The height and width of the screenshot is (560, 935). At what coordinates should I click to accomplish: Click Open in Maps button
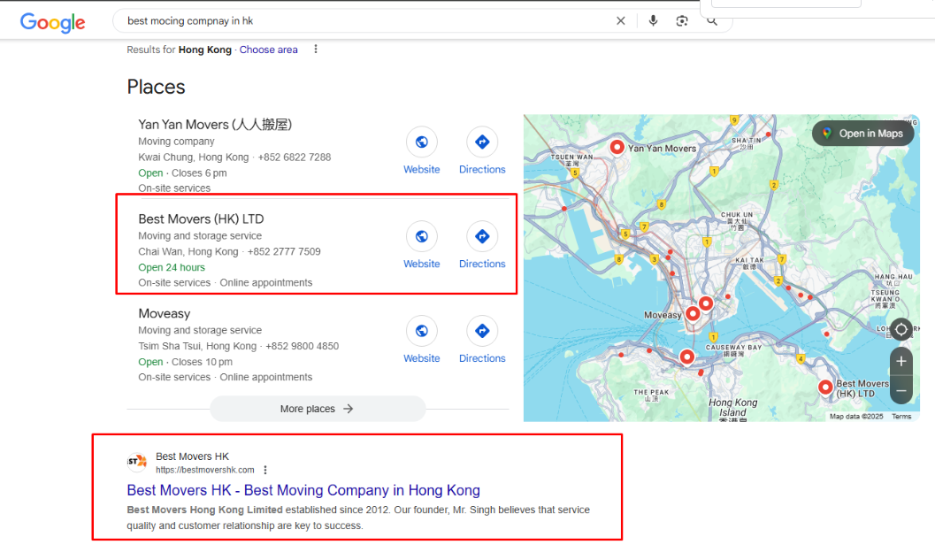(x=862, y=134)
